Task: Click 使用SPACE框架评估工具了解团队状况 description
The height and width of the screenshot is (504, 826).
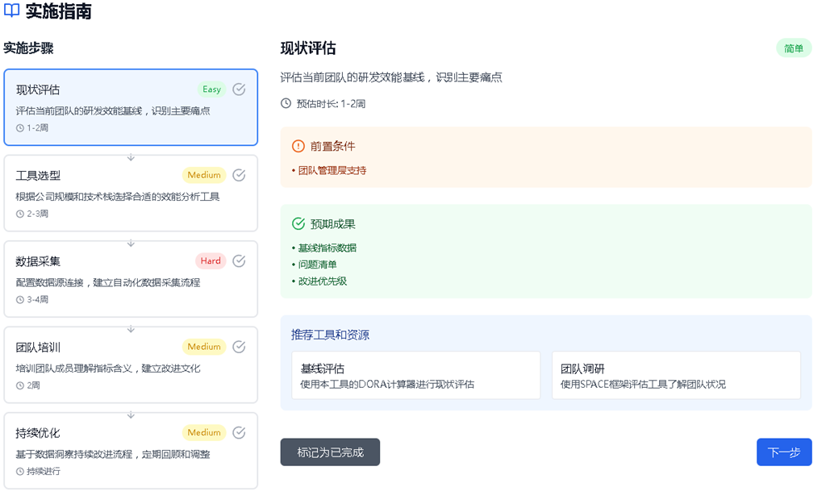Action: [x=643, y=385]
